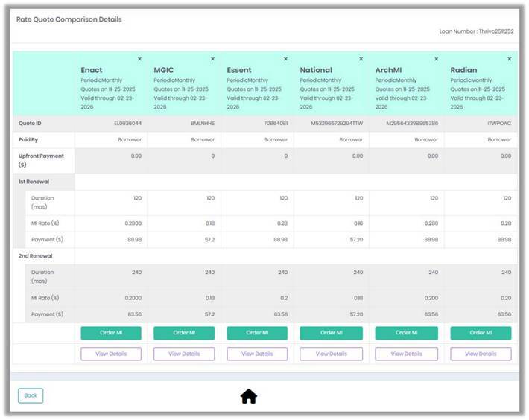This screenshot has width=529, height=420.
Task: View Details for Radian quote
Action: [481, 354]
